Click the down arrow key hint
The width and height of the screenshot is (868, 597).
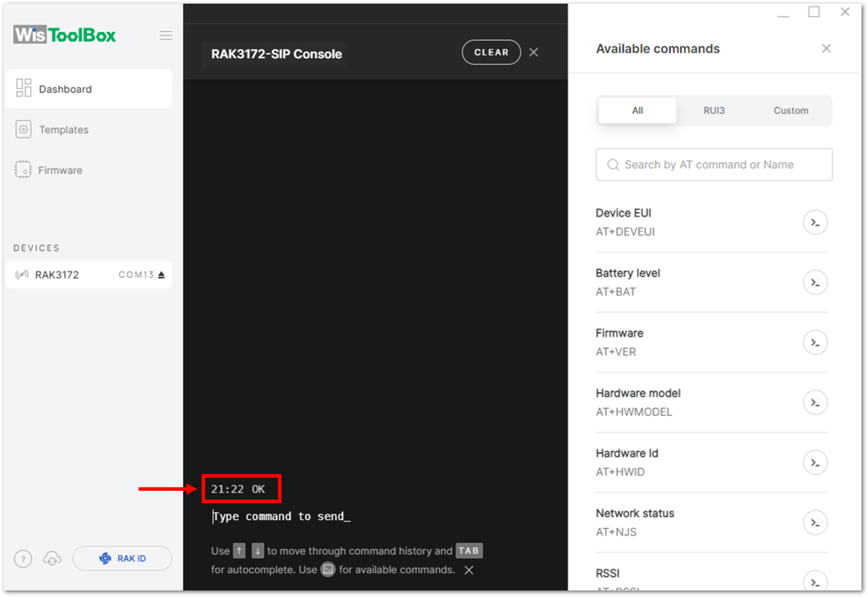click(257, 551)
